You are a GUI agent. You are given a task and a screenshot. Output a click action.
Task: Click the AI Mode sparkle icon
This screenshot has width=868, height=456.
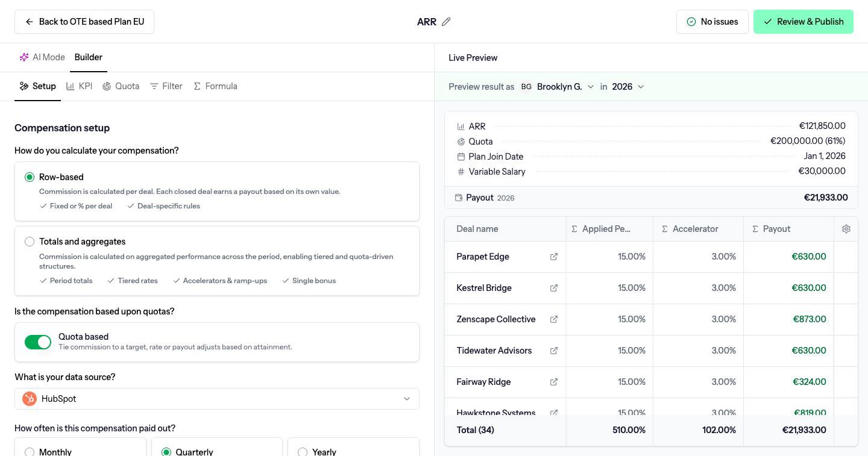[24, 57]
